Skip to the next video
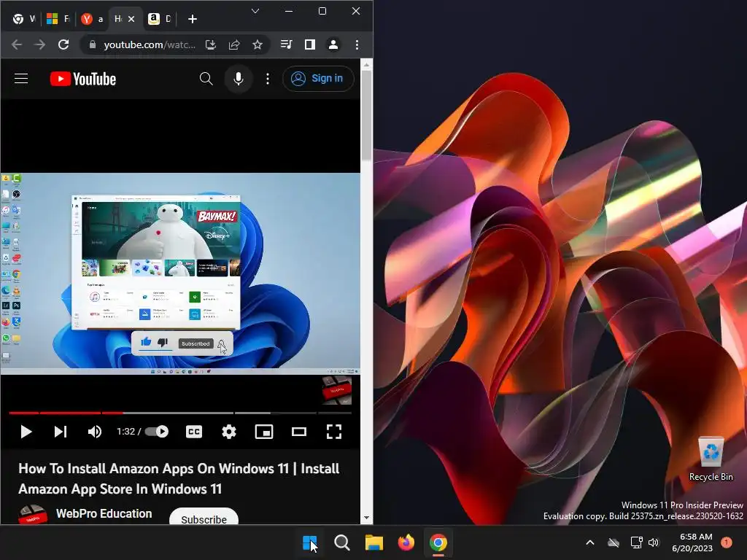 tap(61, 432)
